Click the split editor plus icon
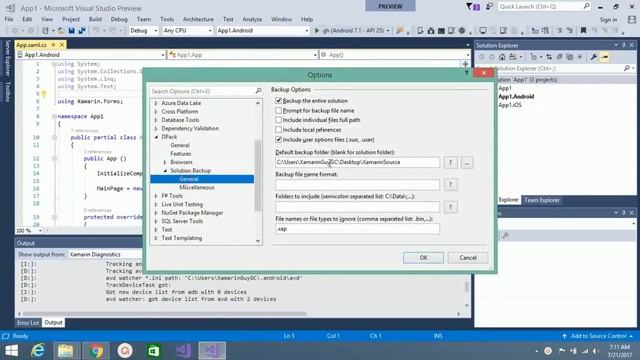Image resolution: width=640 pixels, height=360 pixels. coord(465,64)
